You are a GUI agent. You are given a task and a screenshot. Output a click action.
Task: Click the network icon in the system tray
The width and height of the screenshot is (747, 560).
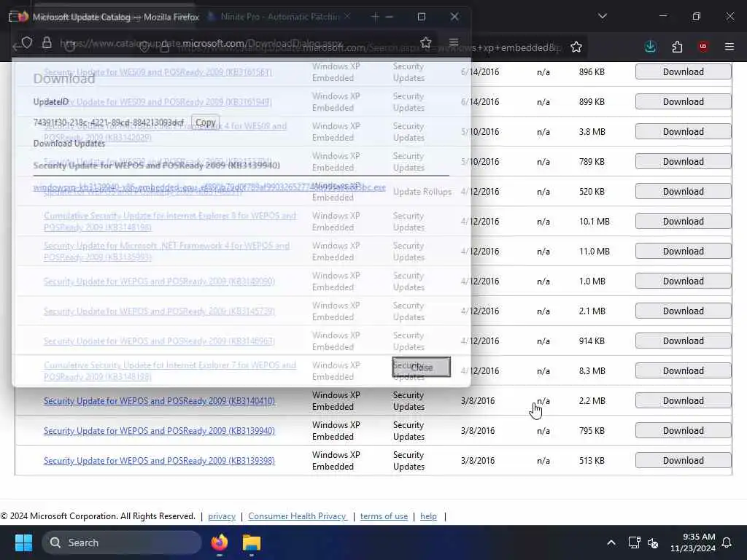[634, 542]
